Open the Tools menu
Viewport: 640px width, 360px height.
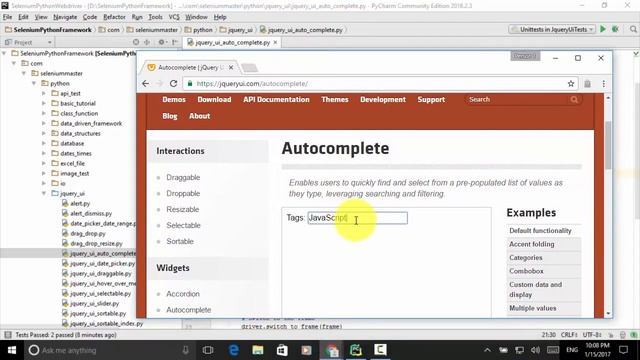[x=155, y=17]
